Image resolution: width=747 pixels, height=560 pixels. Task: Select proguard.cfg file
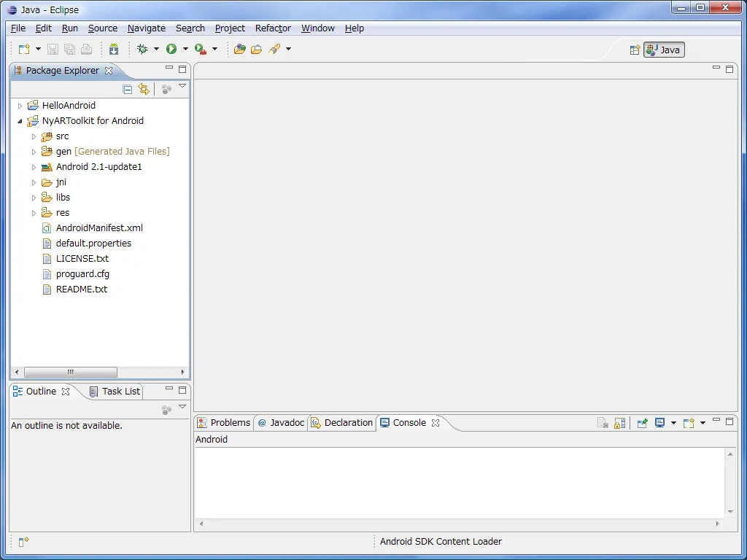point(82,273)
